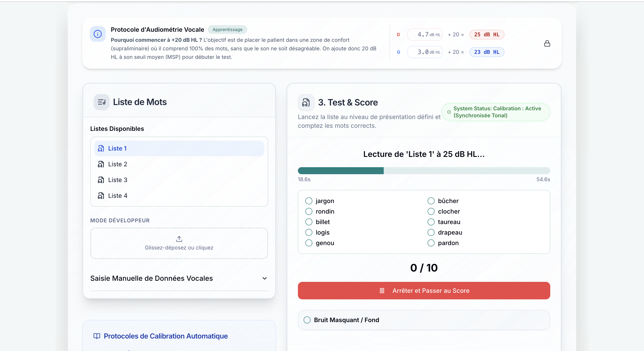Click the check icon in the System Status badge
The image size is (644, 351).
click(449, 112)
